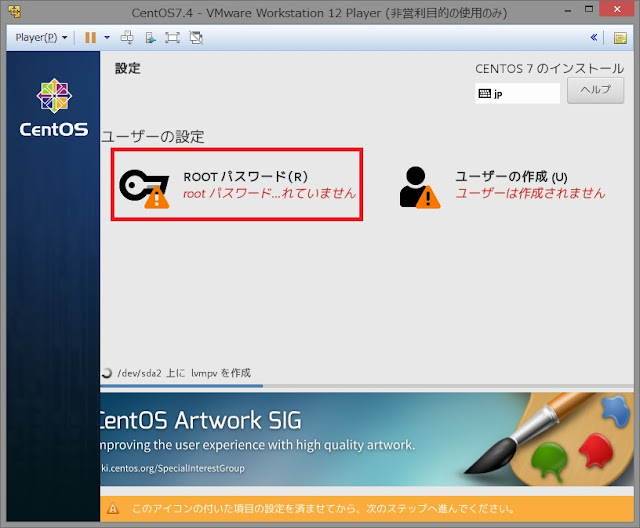
Task: Click the CentOS Artwork SIG banner
Action: (x=367, y=439)
